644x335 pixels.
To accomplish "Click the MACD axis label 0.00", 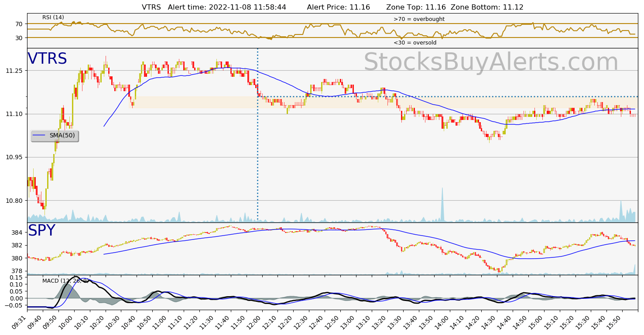I will coord(17,298).
